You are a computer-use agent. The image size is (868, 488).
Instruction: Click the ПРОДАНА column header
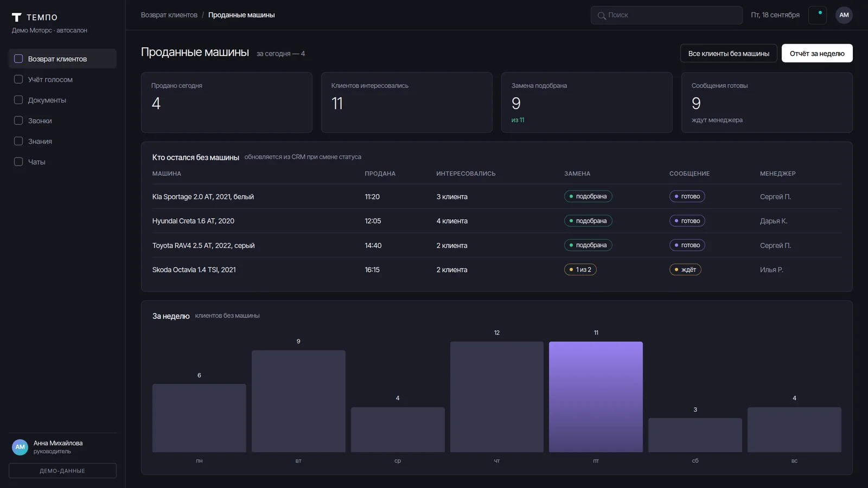[x=380, y=174]
